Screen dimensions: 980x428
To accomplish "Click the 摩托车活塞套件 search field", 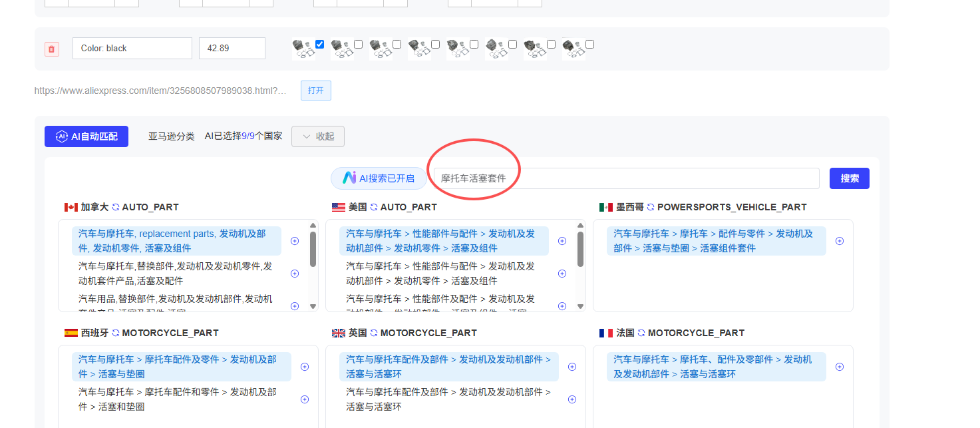I will tap(625, 178).
